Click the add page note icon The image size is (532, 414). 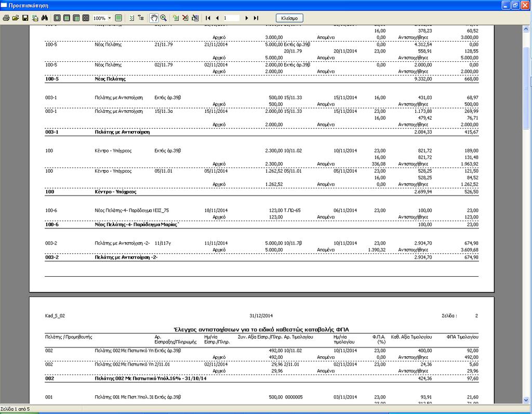(x=176, y=18)
